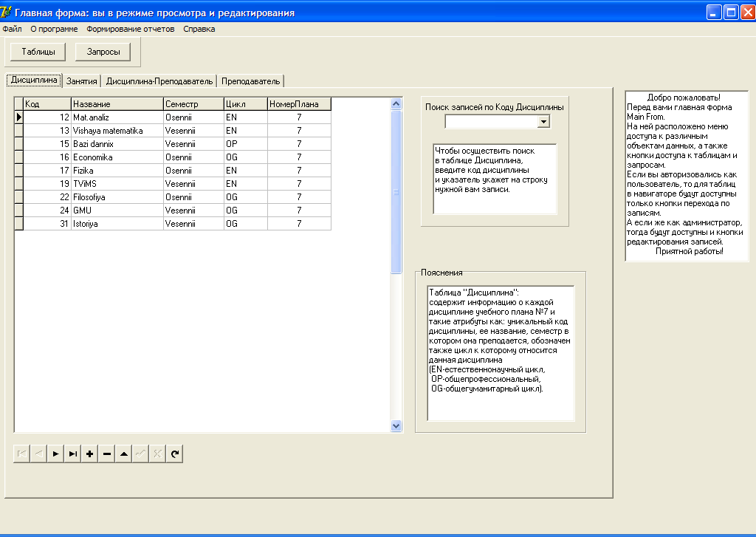Viewport: 756px width, 537px height.
Task: Click the Таблицы button
Action: coord(38,52)
